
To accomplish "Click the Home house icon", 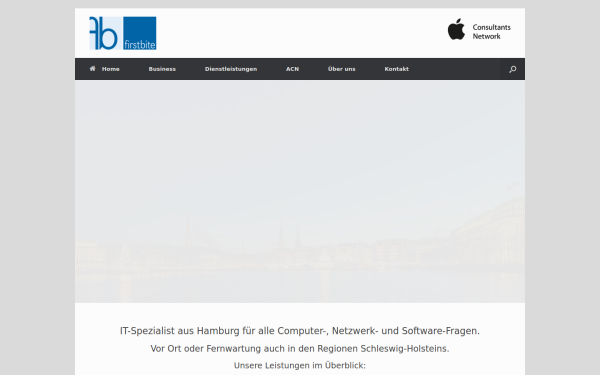I will [x=93, y=68].
